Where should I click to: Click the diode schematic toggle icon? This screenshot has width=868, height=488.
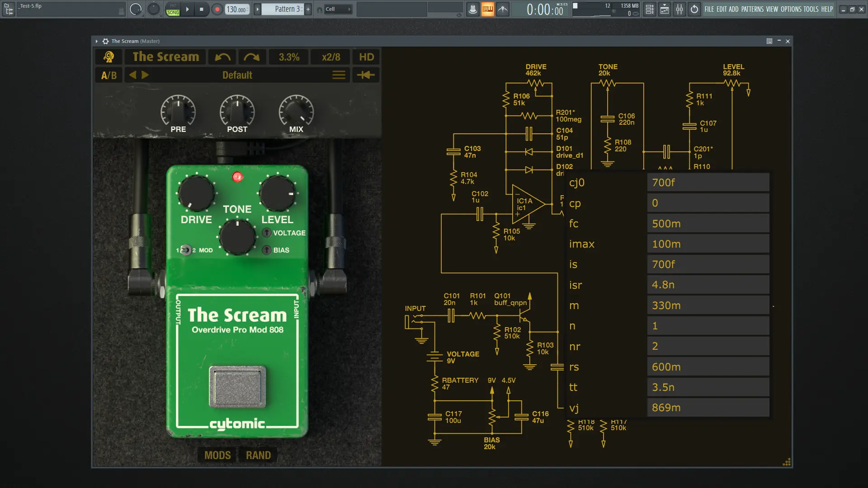366,75
